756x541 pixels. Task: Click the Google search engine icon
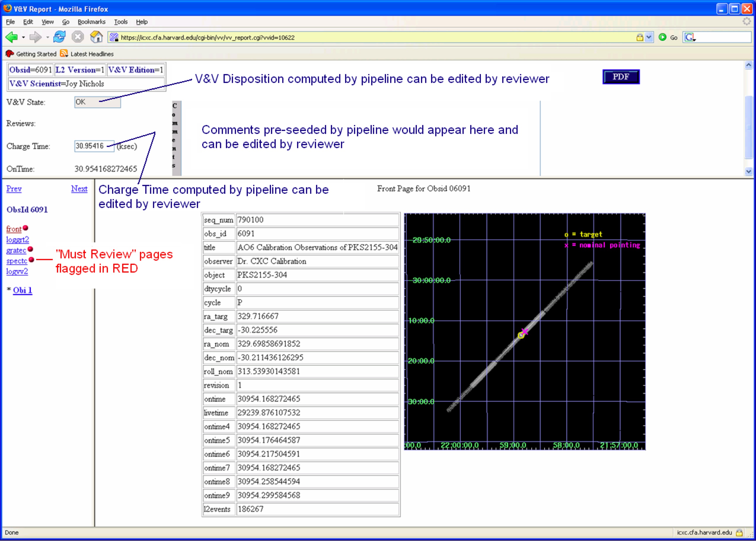tap(689, 37)
